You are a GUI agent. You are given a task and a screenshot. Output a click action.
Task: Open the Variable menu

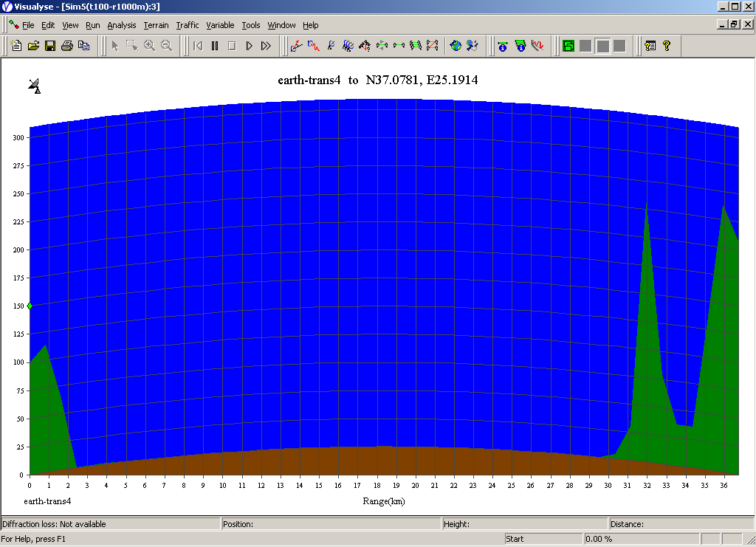pos(220,25)
